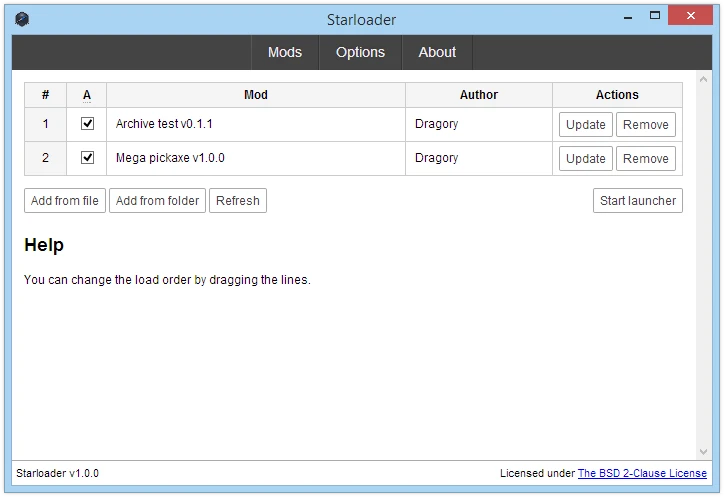
Task: Select the Mega pickaxe v1.0.0 row
Action: [x=353, y=158]
